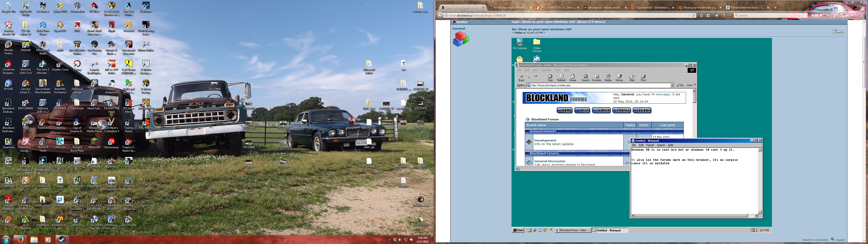Select the Octodad desktop icon
868x244 pixels.
point(129,27)
